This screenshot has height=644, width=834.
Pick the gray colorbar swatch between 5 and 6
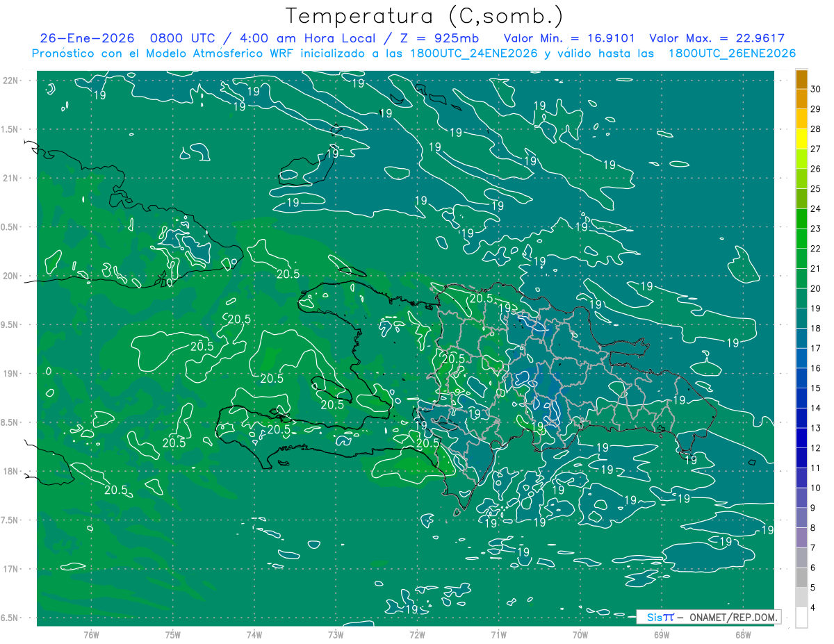coord(801,577)
